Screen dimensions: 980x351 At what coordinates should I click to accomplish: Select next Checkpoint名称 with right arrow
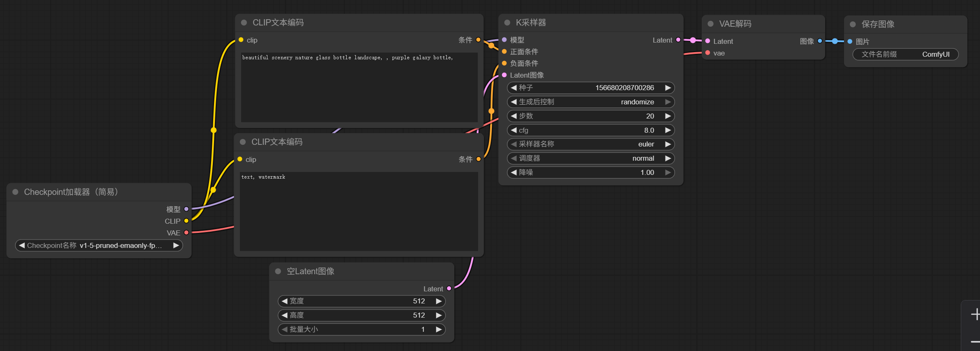176,245
